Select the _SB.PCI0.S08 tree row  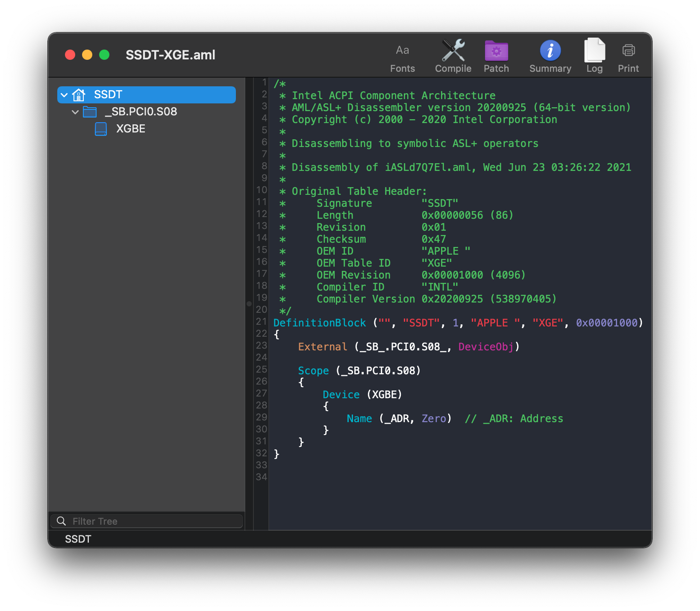tap(147, 112)
